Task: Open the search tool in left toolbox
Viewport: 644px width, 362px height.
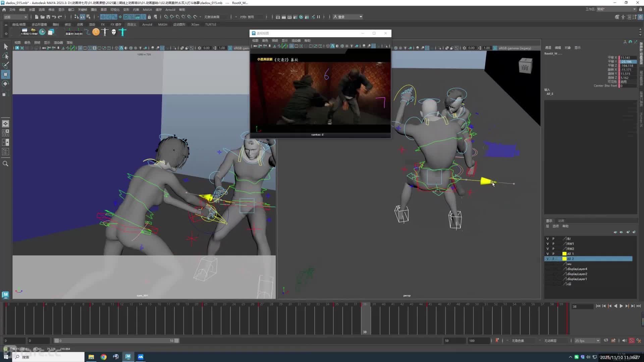Action: point(5,164)
